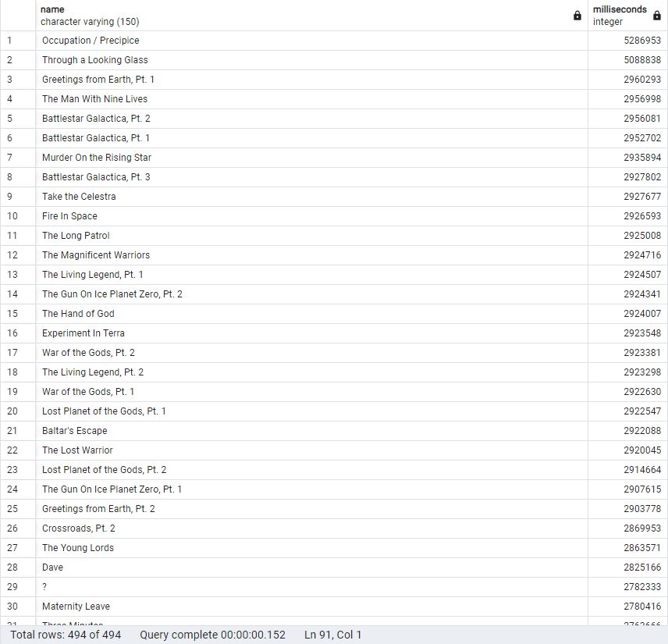Select 'The Man With Nine Lives' cell
This screenshot has height=644, width=668.
(312, 99)
